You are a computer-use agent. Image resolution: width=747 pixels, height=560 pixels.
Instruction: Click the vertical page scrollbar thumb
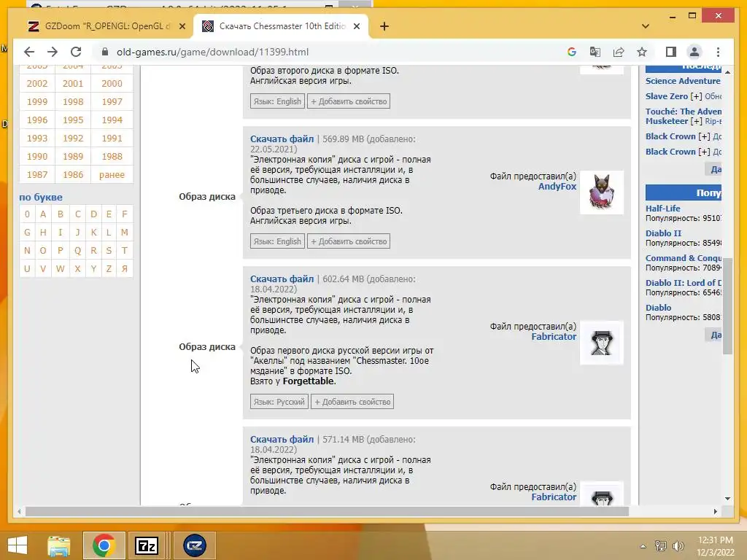pyautogui.click(x=727, y=306)
